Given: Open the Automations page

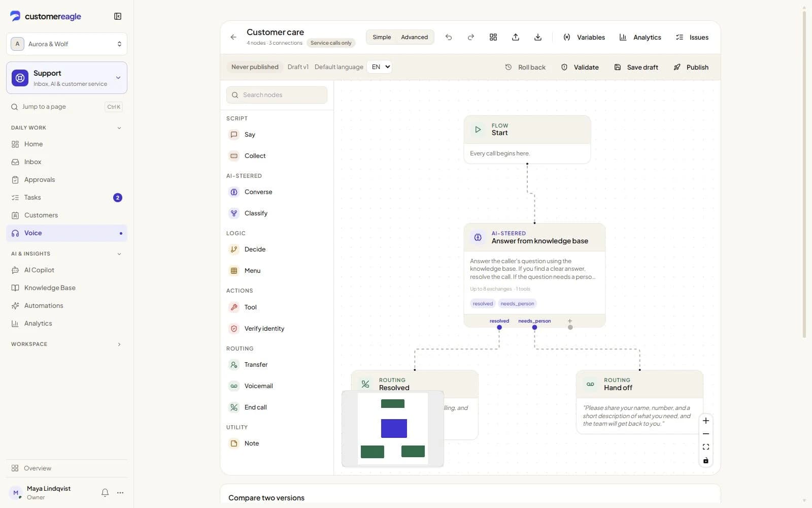Looking at the screenshot, I should click(x=66, y=306).
